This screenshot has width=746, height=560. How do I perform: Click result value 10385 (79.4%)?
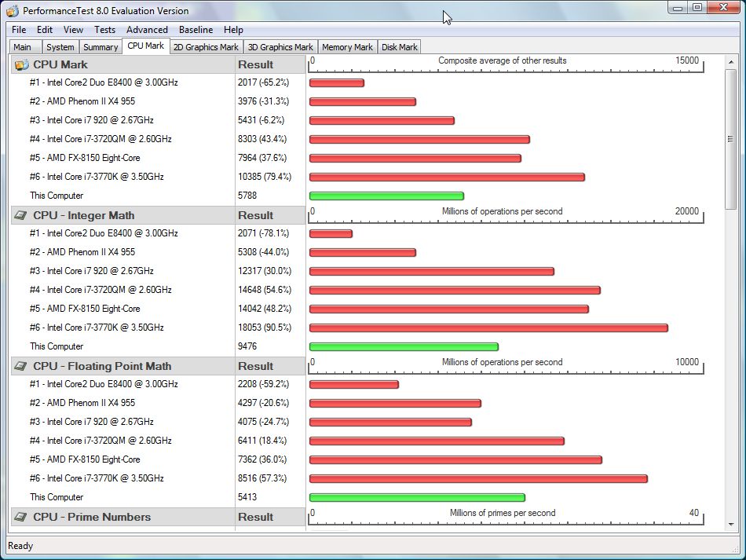click(265, 177)
